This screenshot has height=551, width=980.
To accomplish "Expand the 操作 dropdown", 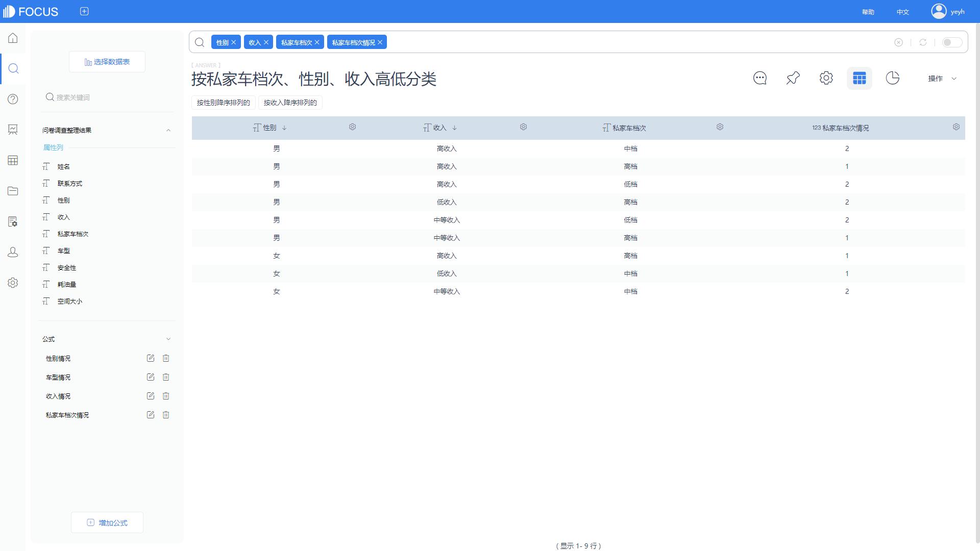I will click(942, 79).
